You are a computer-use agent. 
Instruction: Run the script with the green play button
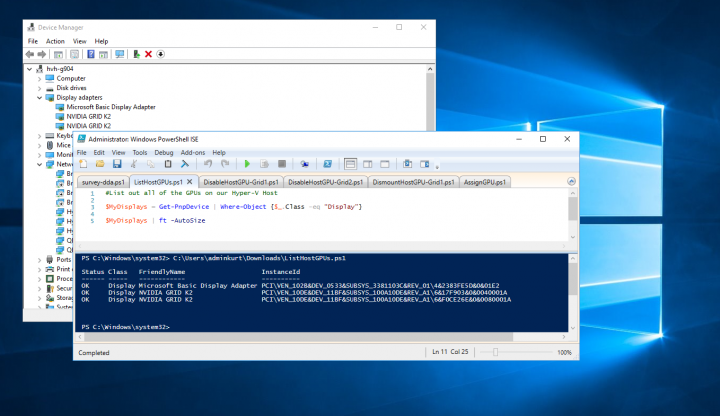pos(247,163)
